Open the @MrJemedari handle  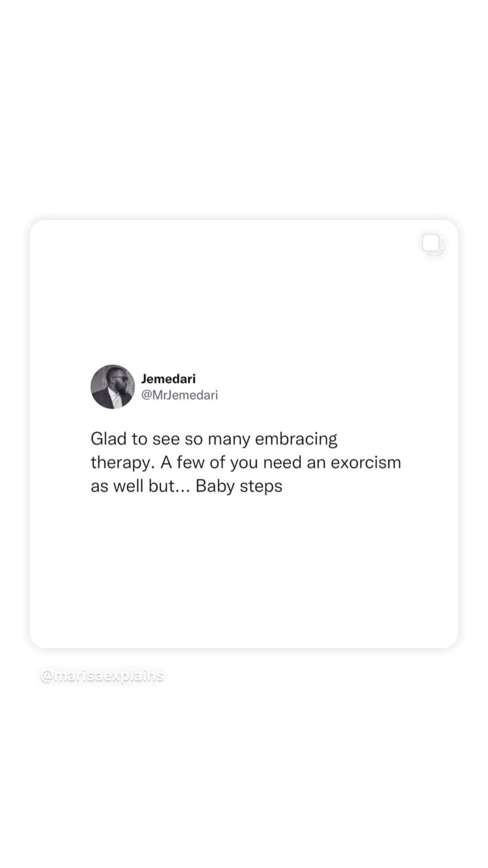coord(180,395)
